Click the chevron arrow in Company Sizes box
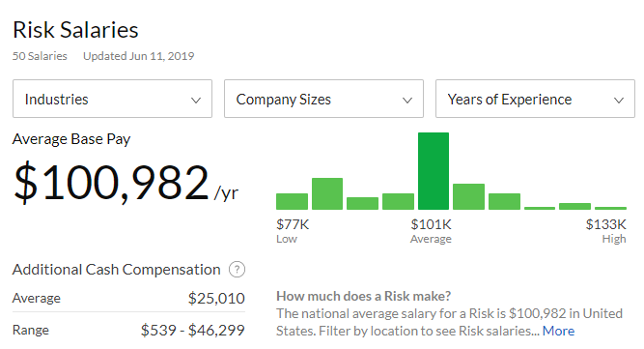Viewport: 644px width, 349px height. tap(407, 101)
